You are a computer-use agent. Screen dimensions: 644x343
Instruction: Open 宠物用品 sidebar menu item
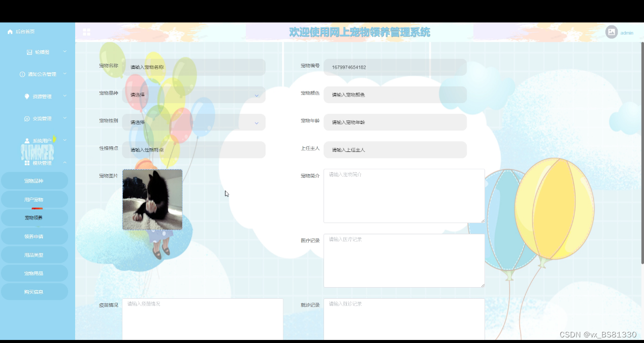(35, 273)
